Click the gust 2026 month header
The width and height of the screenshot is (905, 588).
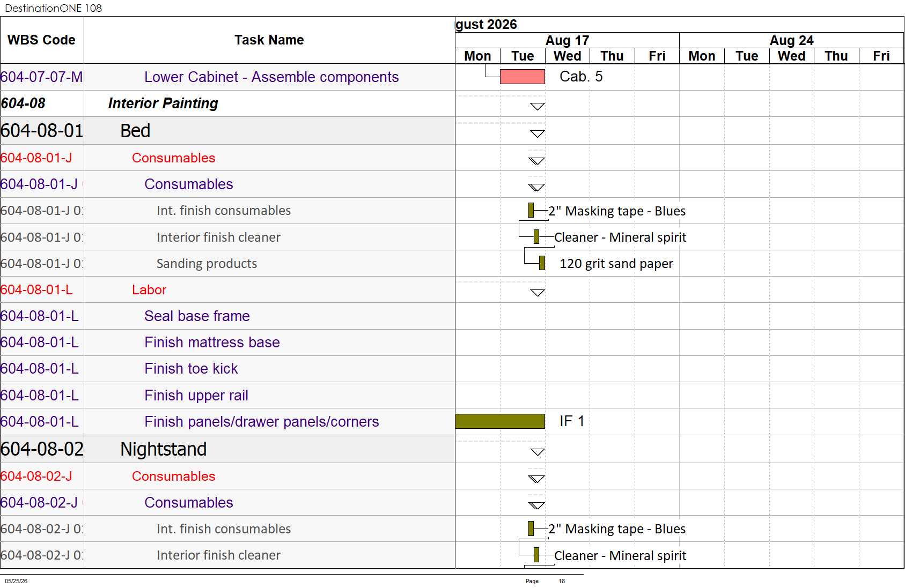point(486,25)
